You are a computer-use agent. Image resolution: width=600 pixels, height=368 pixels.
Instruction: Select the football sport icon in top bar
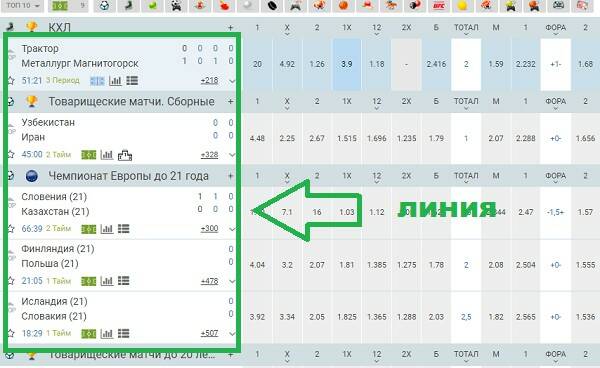tap(105, 6)
